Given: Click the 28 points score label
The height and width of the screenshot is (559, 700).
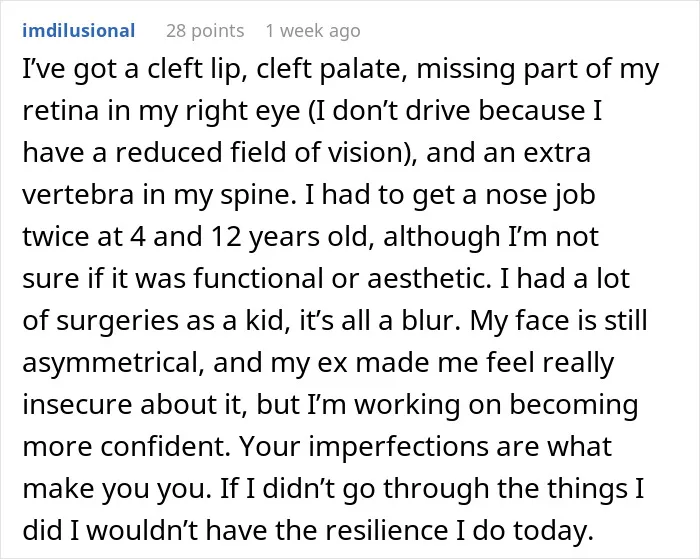Looking at the screenshot, I should point(205,31).
